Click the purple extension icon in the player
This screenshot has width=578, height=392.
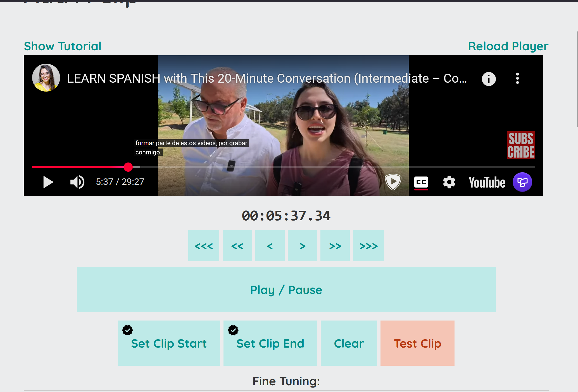pyautogui.click(x=522, y=182)
